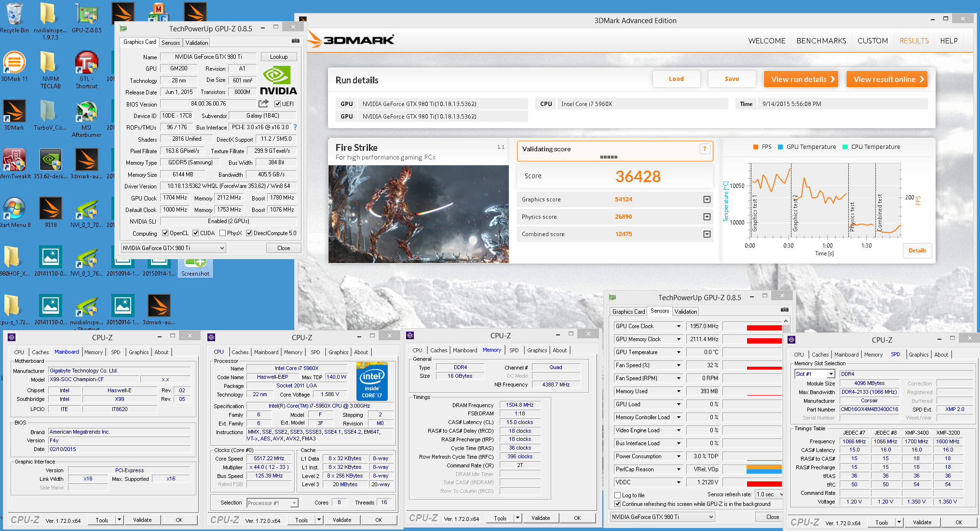The image size is (980, 531).
Task: Open the nvidiaInspector Shortcut desktop icon
Action: 87,313
